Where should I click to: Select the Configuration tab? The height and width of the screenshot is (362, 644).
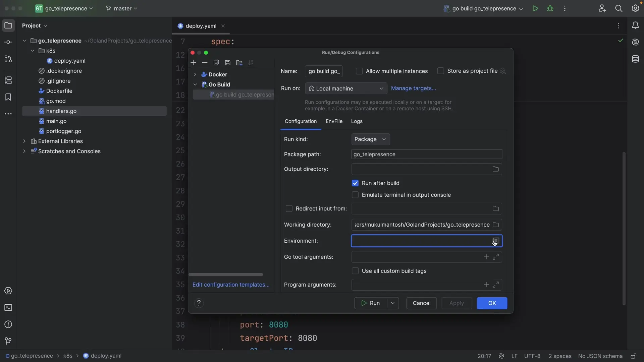(301, 121)
